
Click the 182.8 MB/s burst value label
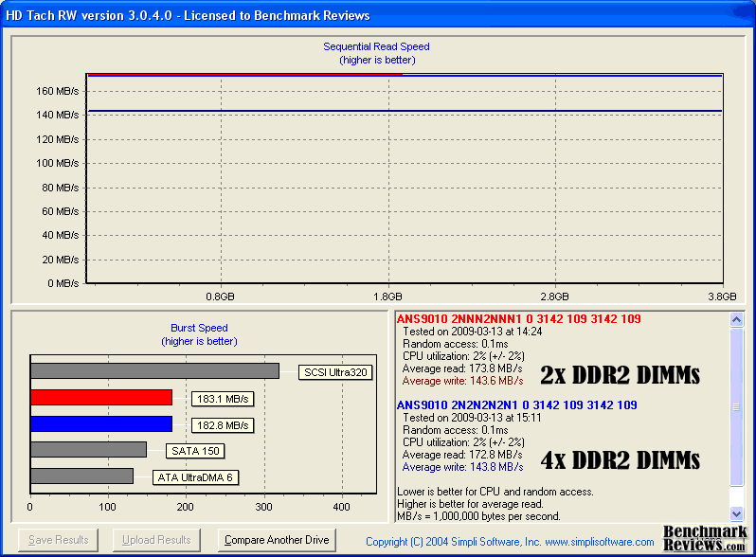coord(221,424)
